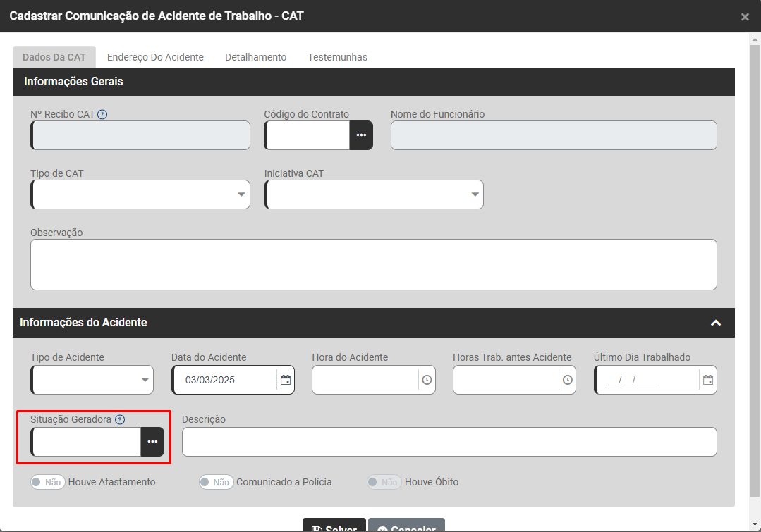Open the Situação Geradora lookup button
Viewport: 761px width, 532px height.
click(x=152, y=442)
